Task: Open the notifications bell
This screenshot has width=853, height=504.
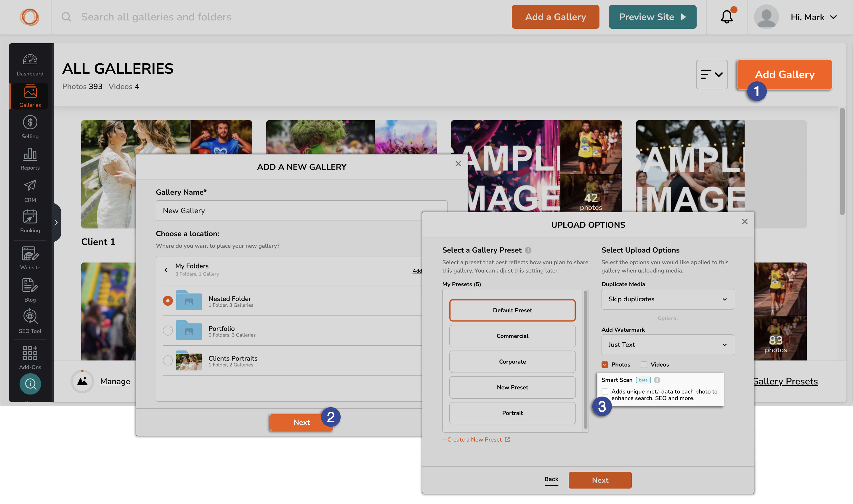Action: (727, 16)
